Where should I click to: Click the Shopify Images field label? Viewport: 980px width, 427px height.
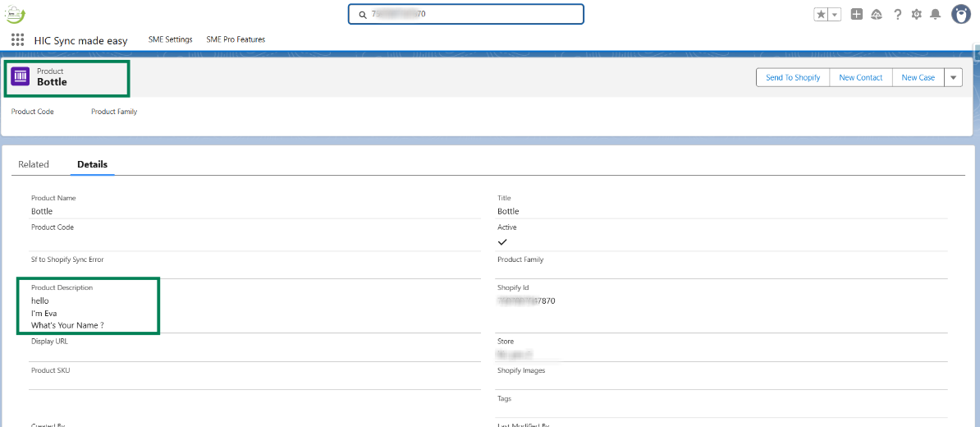(521, 370)
